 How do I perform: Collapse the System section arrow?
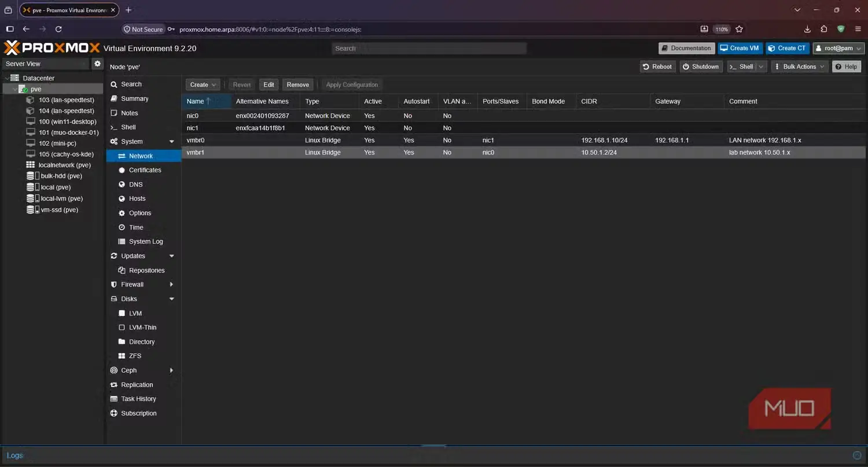pyautogui.click(x=171, y=142)
